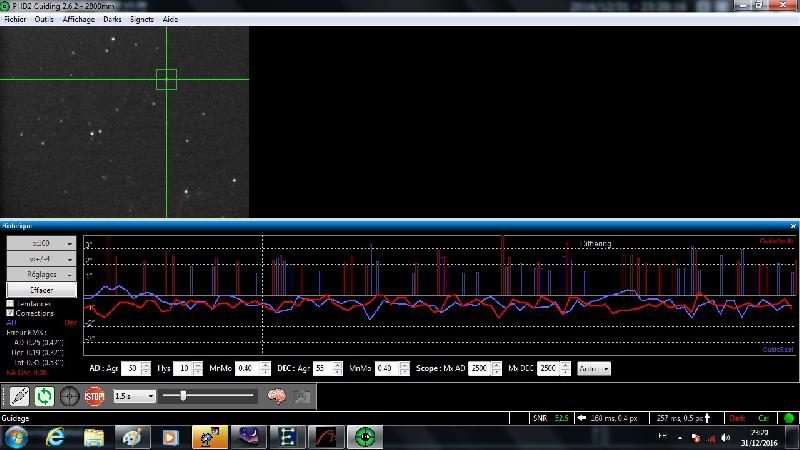Click the PHD2 green eye taskbar icon

point(367,437)
